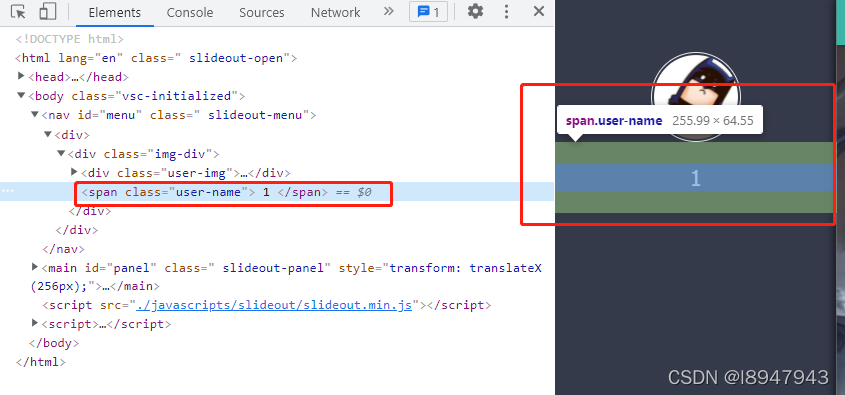845x395 pixels.
Task: Switch to the Console tab
Action: tap(190, 12)
